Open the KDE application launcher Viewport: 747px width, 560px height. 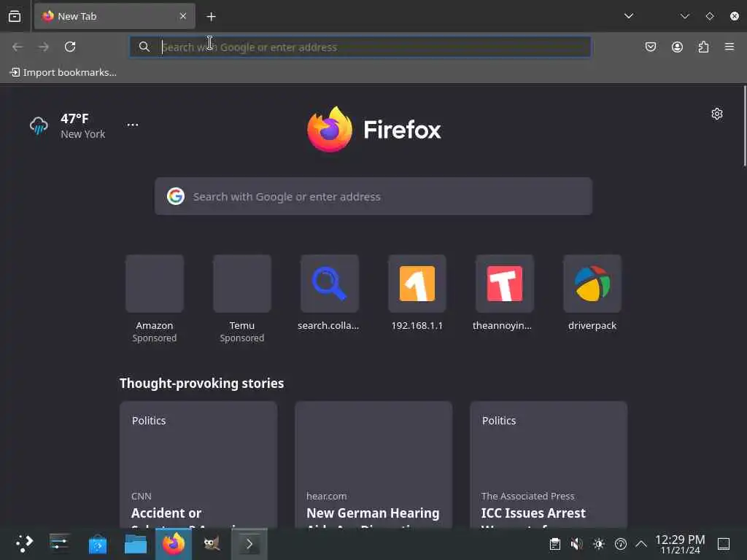click(x=24, y=544)
